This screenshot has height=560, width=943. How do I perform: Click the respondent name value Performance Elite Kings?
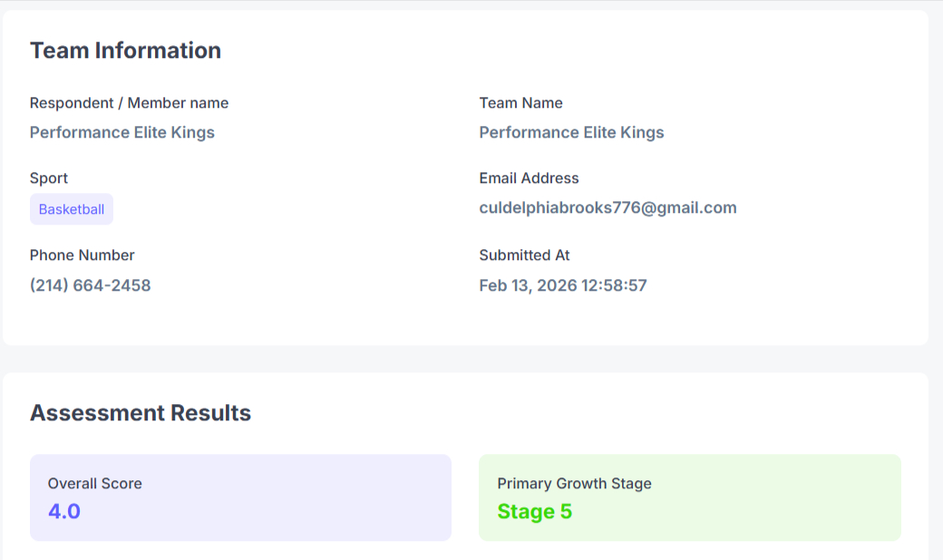coord(122,132)
